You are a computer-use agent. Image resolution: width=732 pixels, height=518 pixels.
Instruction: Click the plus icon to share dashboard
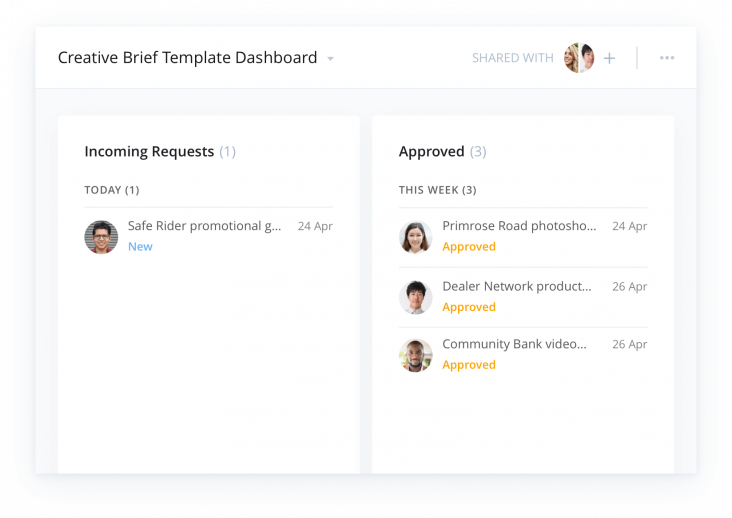(x=609, y=58)
